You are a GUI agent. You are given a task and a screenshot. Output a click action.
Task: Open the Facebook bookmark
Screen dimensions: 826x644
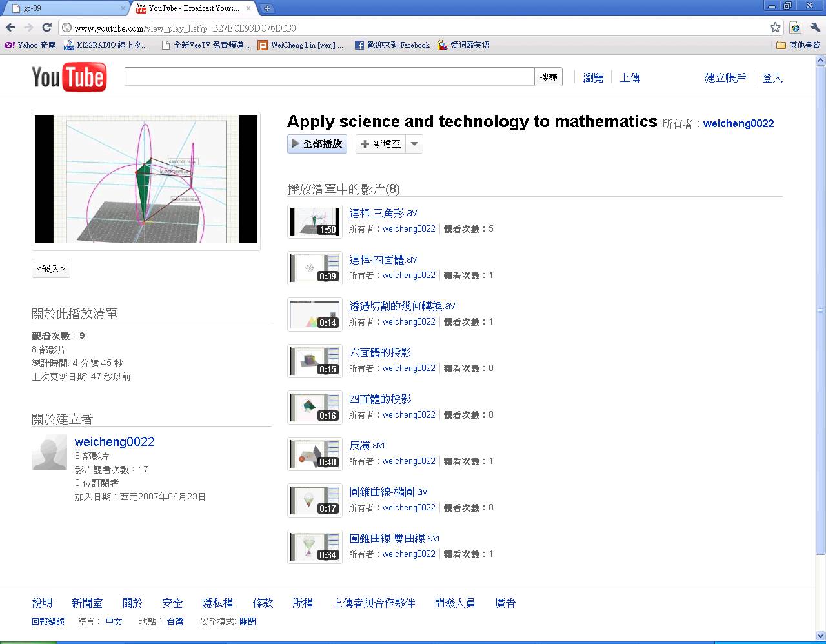coord(392,45)
